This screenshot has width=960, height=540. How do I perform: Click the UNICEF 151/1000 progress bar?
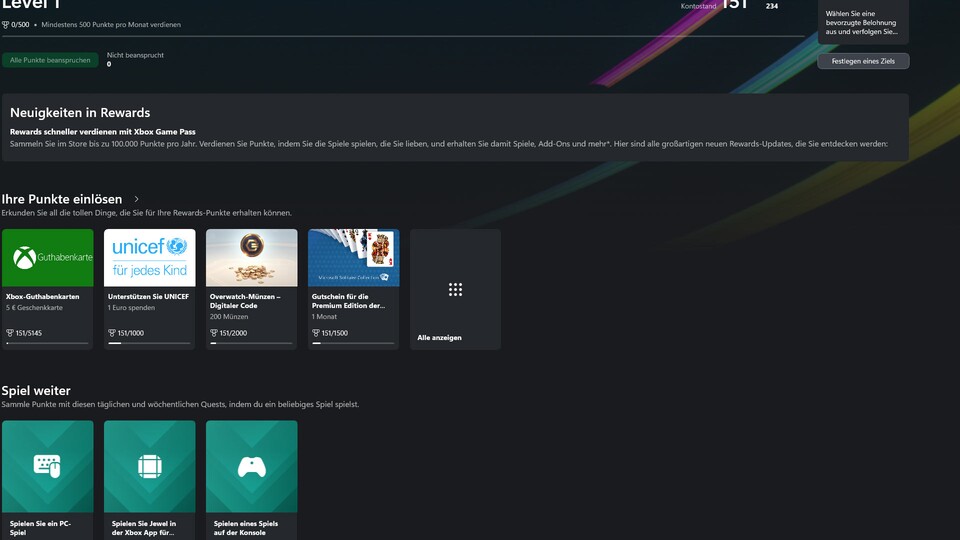coord(149,343)
